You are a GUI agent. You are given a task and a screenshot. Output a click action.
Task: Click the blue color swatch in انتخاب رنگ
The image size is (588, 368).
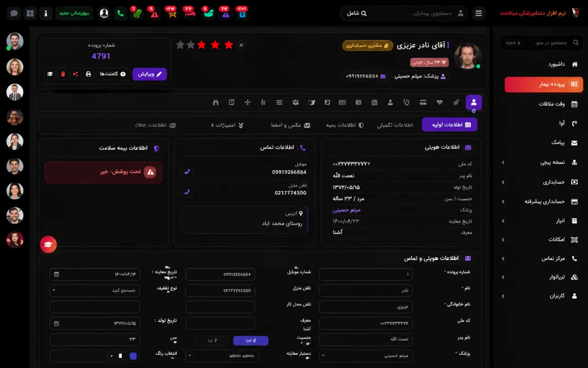[x=133, y=356]
